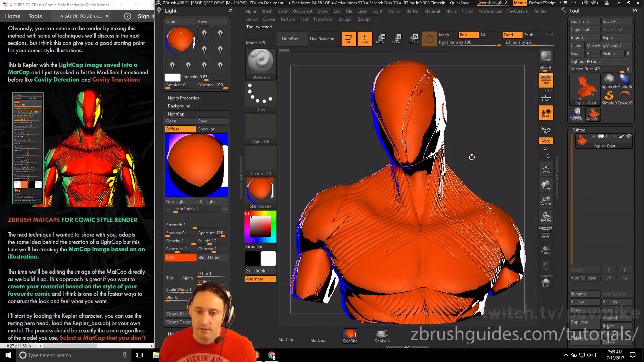644x362 pixels.
Task: Click the Solo mode icon
Action: 546,282
